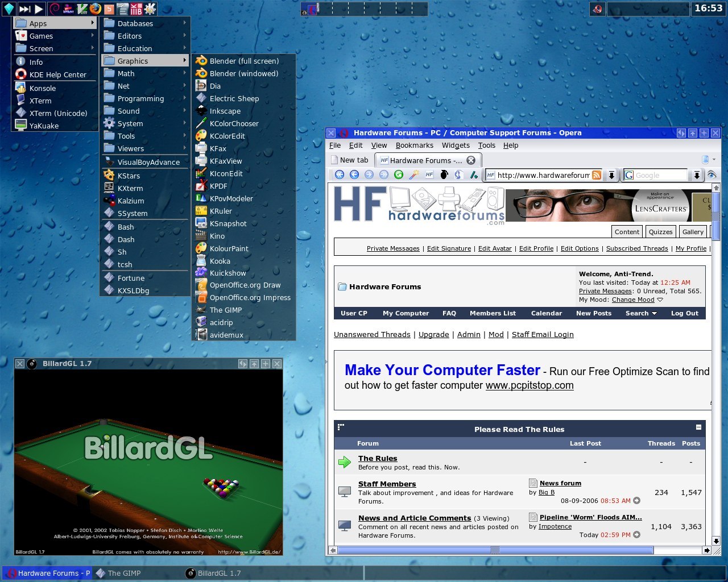Launch Blender (full screen) from Graphics menu
Image resolution: width=728 pixels, height=582 pixels.
pyautogui.click(x=243, y=61)
